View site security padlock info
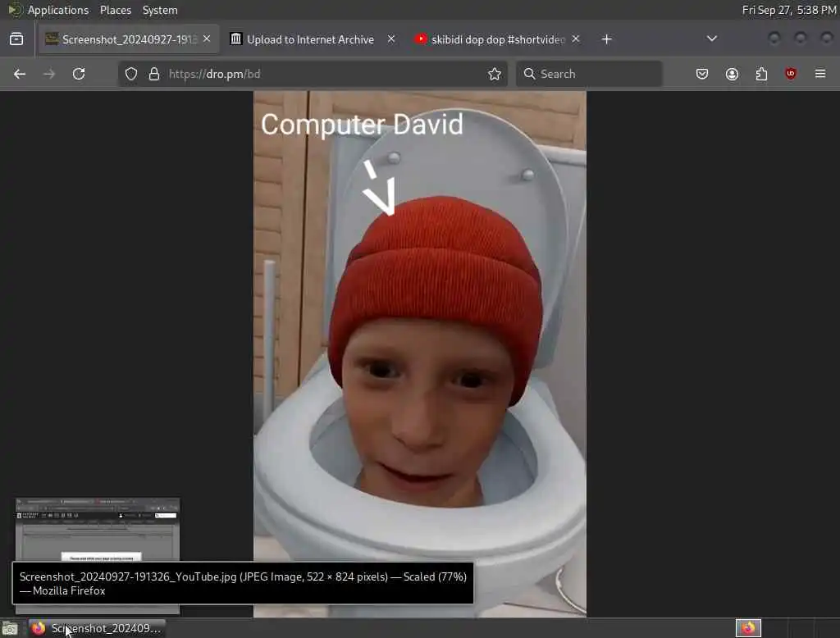 click(x=154, y=74)
